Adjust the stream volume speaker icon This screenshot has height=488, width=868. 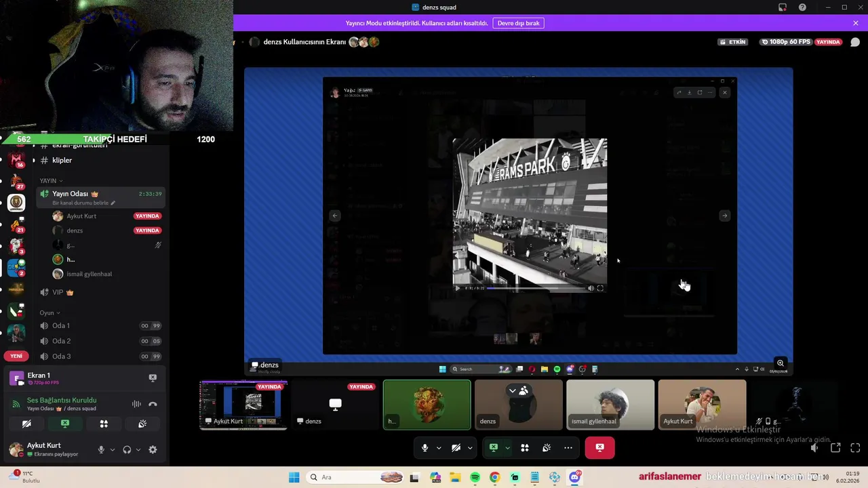(x=814, y=448)
